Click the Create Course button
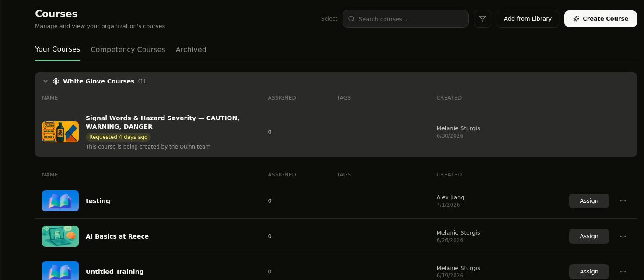This screenshot has height=280, width=644. [601, 19]
